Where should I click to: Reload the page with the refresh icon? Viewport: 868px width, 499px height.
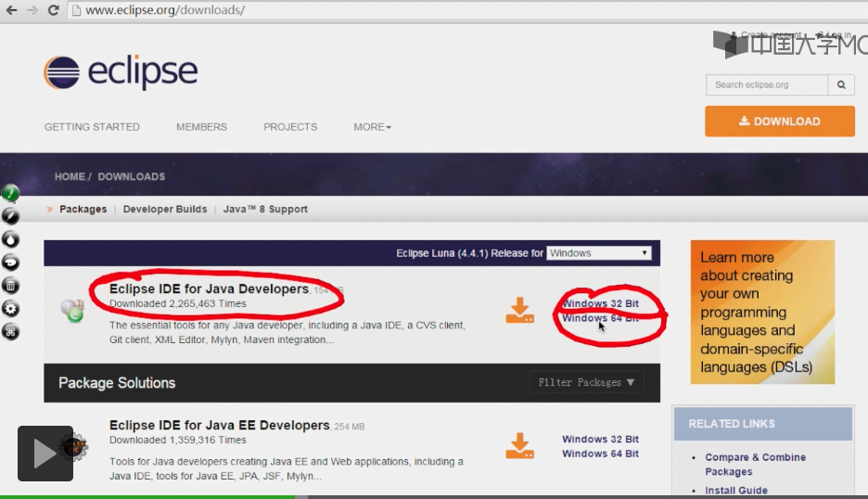click(53, 10)
